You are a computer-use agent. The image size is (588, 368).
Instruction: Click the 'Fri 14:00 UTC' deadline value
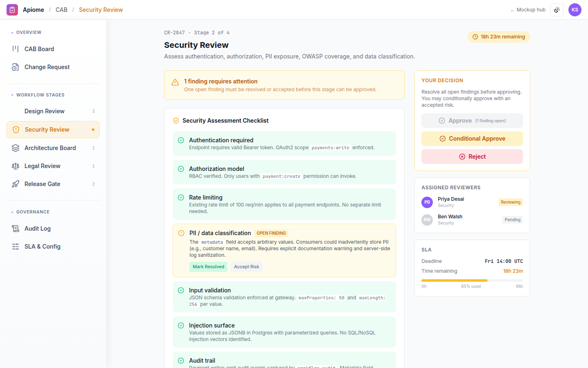(504, 261)
